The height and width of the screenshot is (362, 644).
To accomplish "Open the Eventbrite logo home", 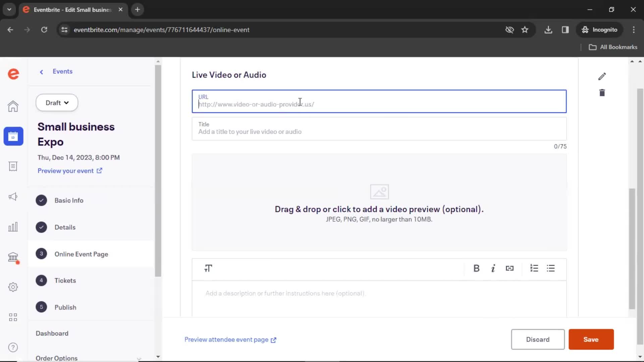I will (x=13, y=74).
